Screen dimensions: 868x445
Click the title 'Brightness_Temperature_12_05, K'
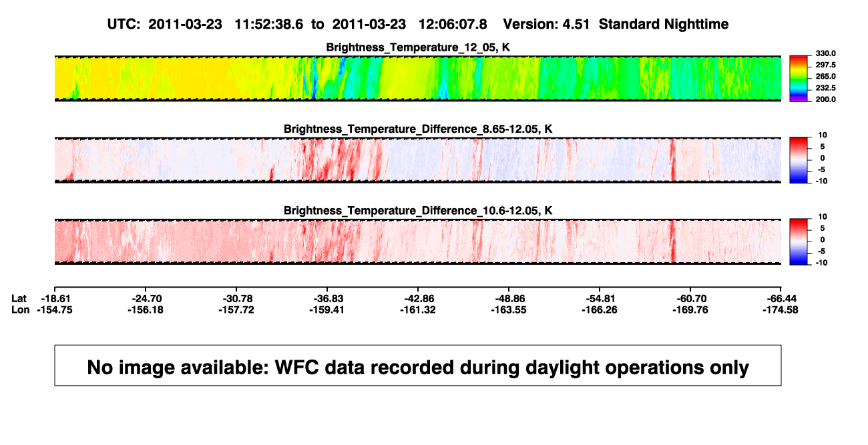[418, 47]
